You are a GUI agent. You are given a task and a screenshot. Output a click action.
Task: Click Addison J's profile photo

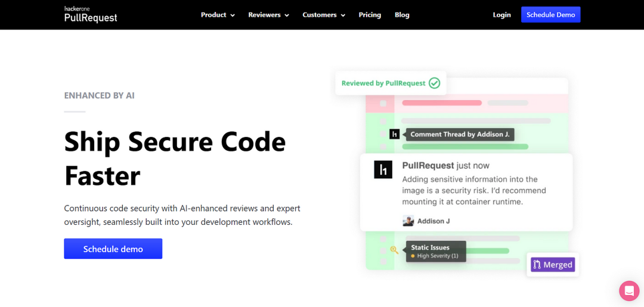tap(408, 221)
